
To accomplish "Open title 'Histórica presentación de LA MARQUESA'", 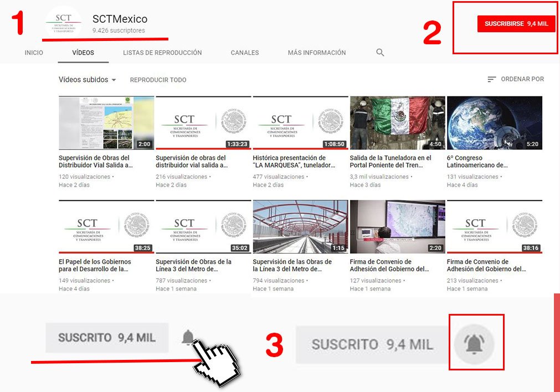I will click(x=294, y=161).
